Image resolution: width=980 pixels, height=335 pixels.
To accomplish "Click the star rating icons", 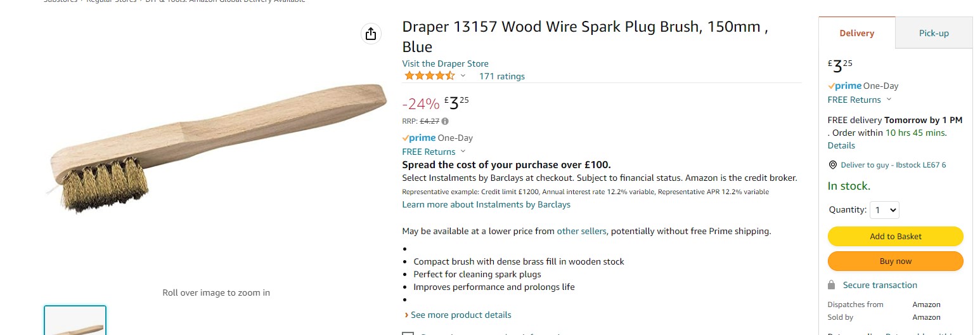I will (x=429, y=76).
